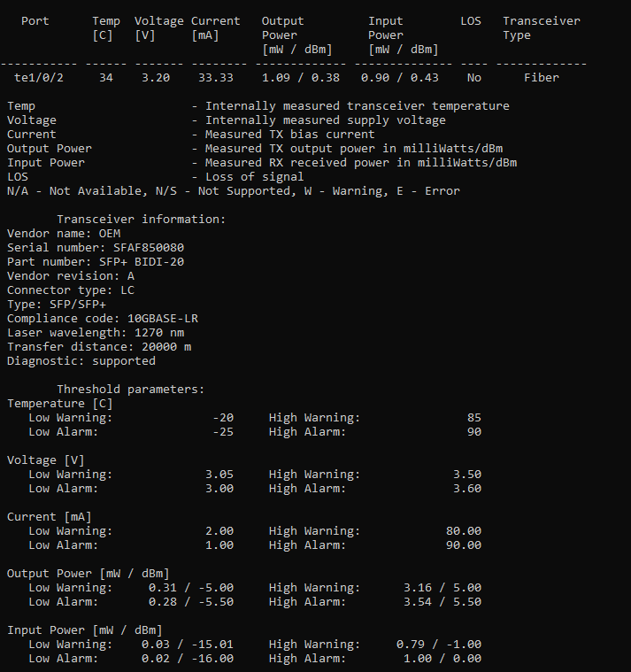Click the Connector type: LC line
631x672 pixels.
click(x=71, y=290)
